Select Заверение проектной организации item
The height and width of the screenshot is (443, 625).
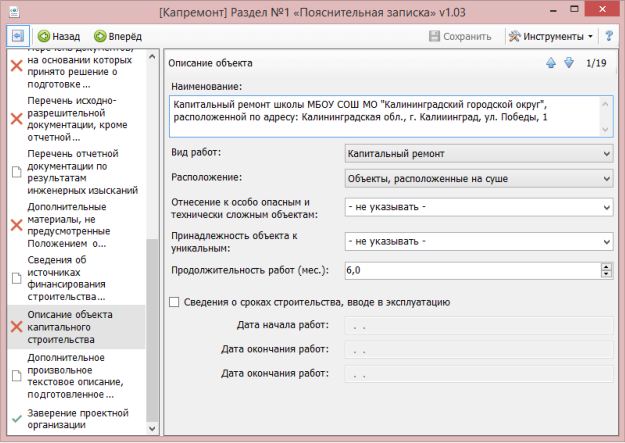(x=77, y=419)
